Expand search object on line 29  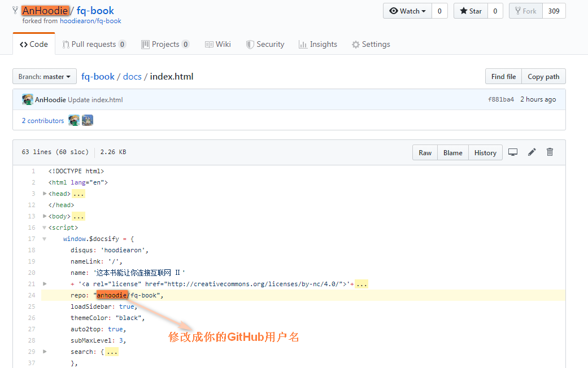[45, 352]
